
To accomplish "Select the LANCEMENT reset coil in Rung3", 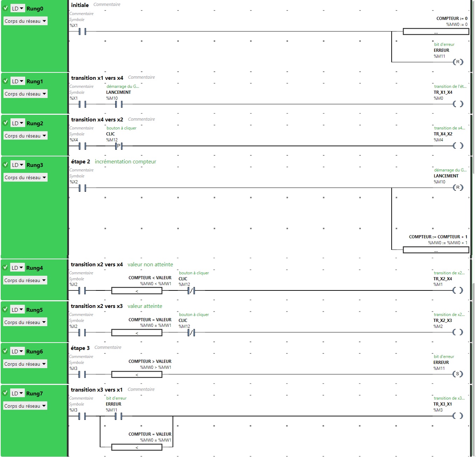I will pyautogui.click(x=458, y=188).
